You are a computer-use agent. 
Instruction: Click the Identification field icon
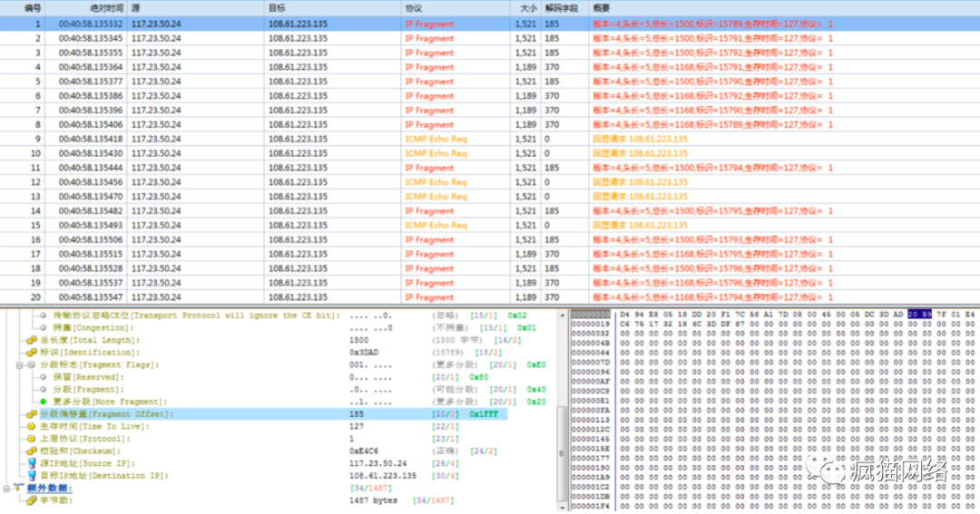click(x=31, y=353)
